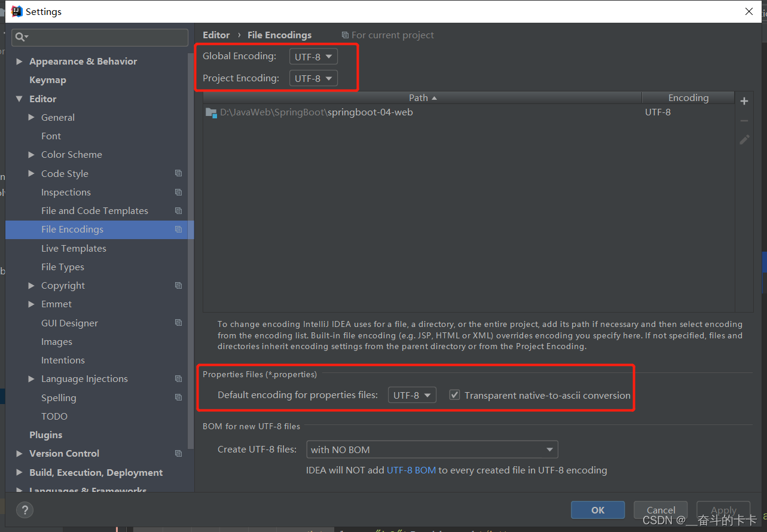This screenshot has height=532, width=767.
Task: Click the Apply button
Action: [723, 510]
